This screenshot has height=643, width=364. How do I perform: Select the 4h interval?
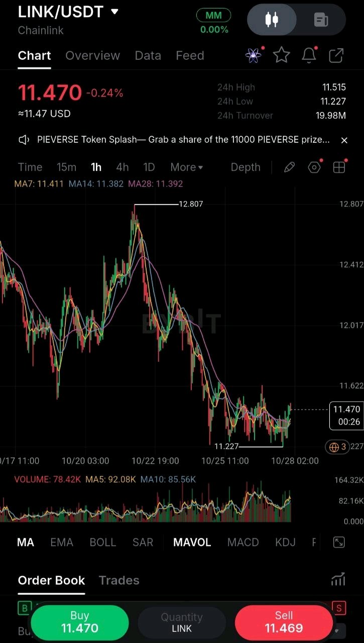pyautogui.click(x=123, y=167)
